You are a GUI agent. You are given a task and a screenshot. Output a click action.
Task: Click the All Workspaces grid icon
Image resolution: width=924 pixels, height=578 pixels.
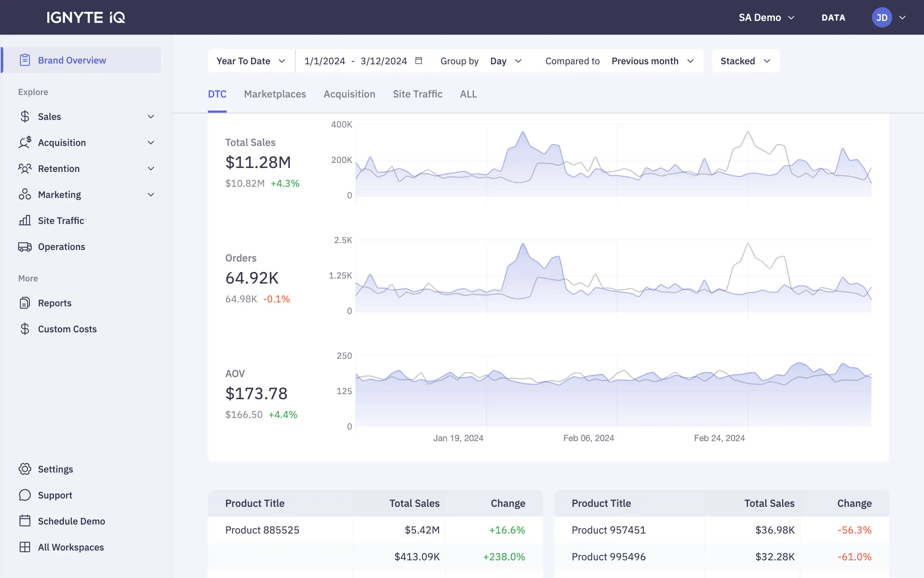tap(25, 547)
